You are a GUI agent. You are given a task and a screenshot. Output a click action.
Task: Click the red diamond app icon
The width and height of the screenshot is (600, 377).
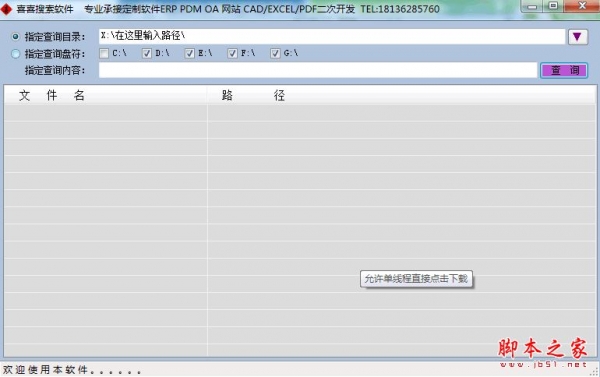pyautogui.click(x=6, y=9)
